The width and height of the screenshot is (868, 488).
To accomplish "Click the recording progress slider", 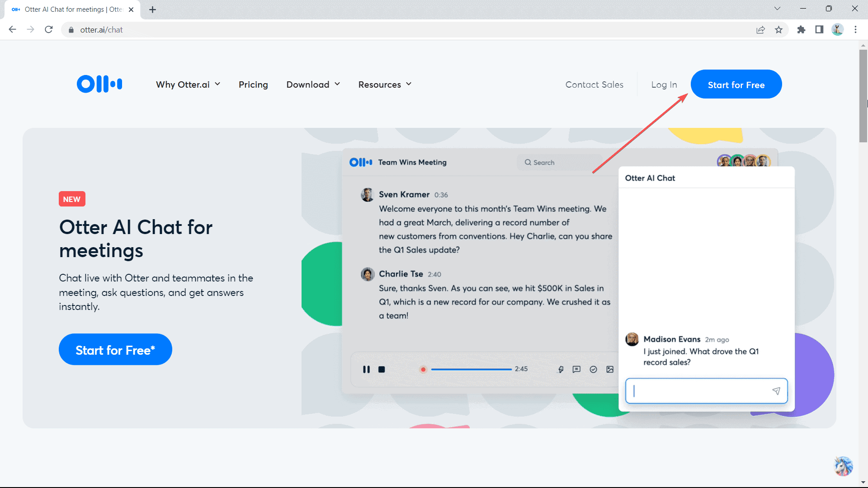I will tap(471, 369).
